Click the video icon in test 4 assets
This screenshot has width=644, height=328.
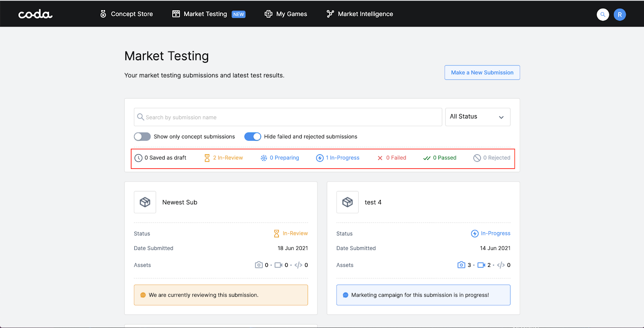click(481, 265)
